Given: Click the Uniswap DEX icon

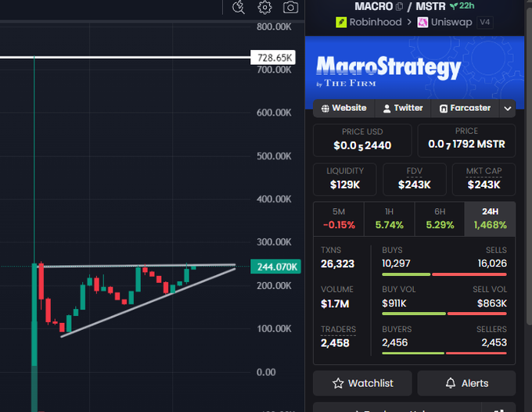Looking at the screenshot, I should coord(422,23).
